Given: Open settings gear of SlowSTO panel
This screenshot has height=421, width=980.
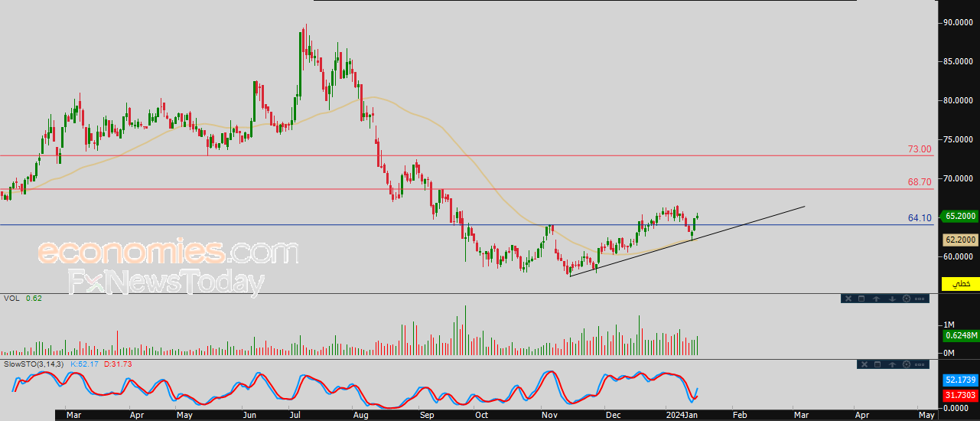Looking at the screenshot, I should (907, 364).
